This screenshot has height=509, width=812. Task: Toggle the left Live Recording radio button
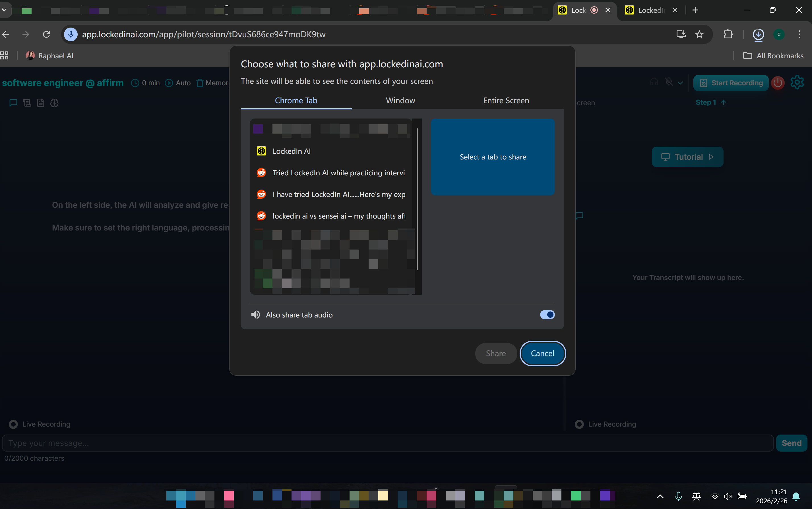coord(13,424)
